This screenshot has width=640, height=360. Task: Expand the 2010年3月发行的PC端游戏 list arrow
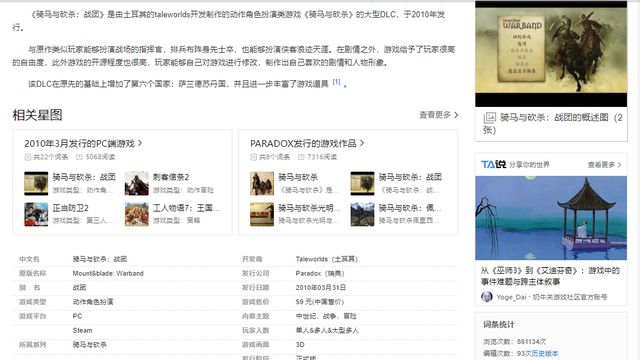click(140, 143)
